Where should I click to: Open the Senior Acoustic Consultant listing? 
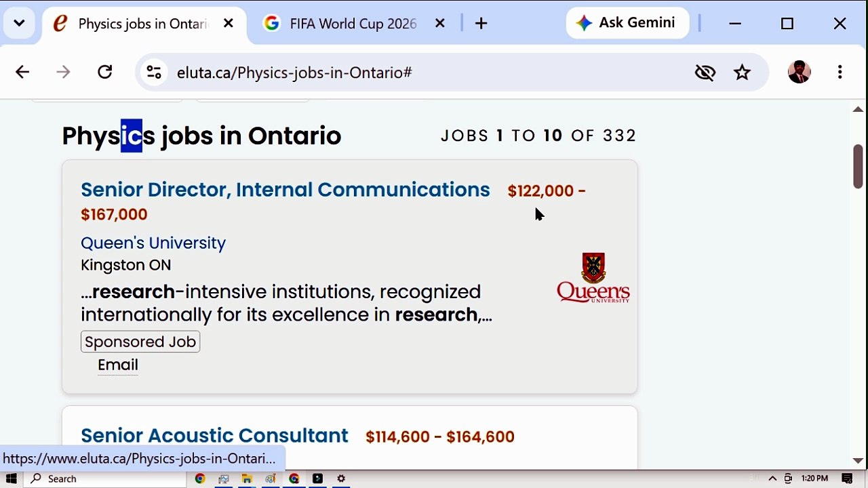click(214, 435)
